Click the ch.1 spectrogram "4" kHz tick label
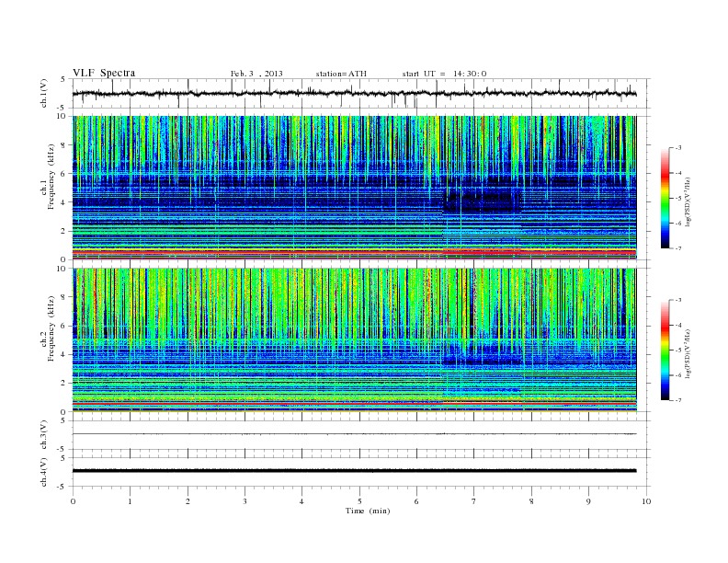Viewport: 728px width, 563px height. (x=63, y=202)
